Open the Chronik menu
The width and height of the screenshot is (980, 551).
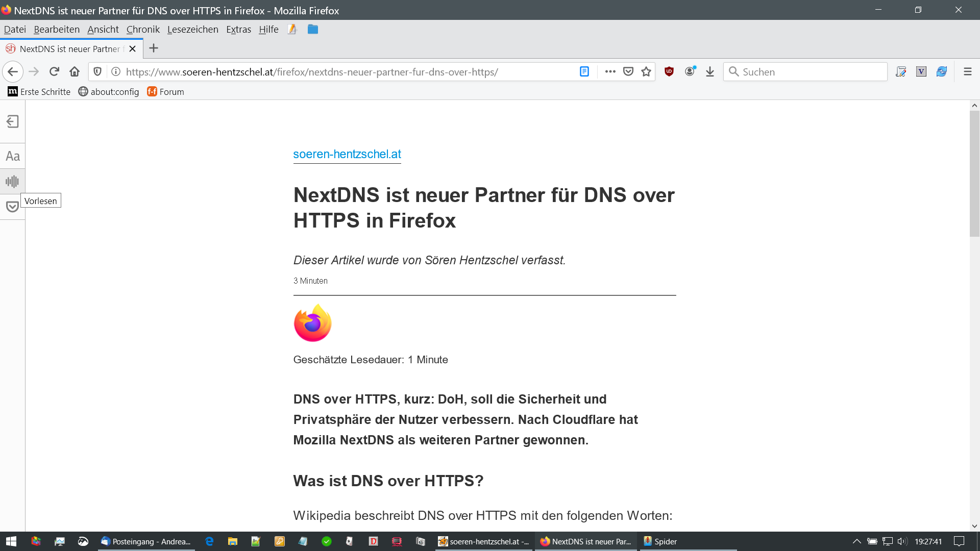pyautogui.click(x=143, y=30)
